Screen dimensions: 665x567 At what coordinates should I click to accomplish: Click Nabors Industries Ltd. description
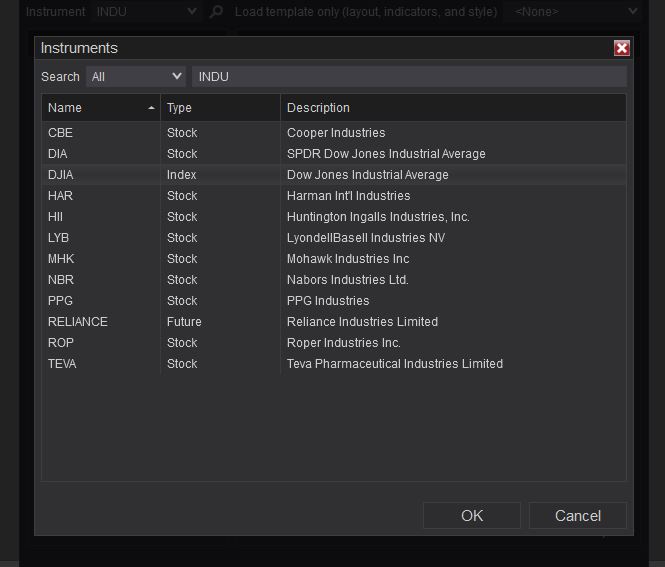348,279
